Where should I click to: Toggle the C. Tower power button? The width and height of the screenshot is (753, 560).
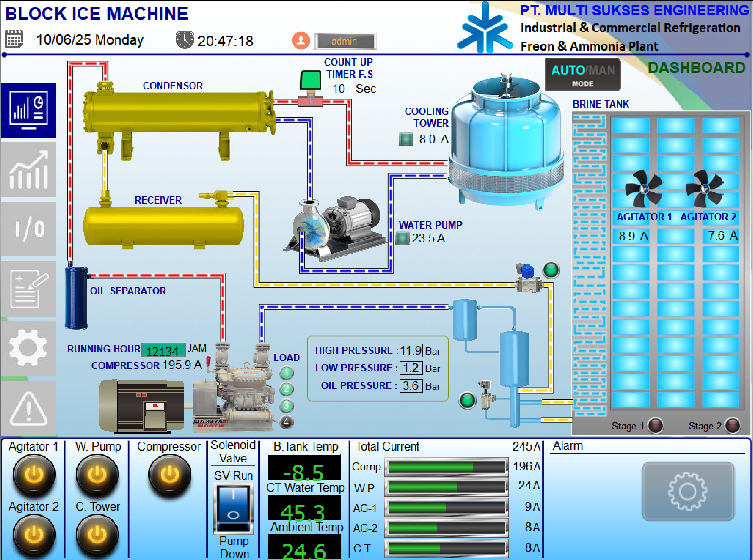click(x=97, y=535)
